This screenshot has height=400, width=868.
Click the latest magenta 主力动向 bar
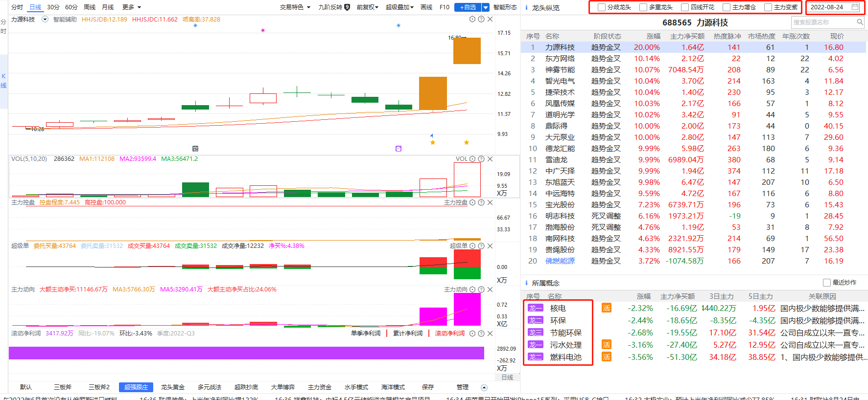[x=467, y=309]
